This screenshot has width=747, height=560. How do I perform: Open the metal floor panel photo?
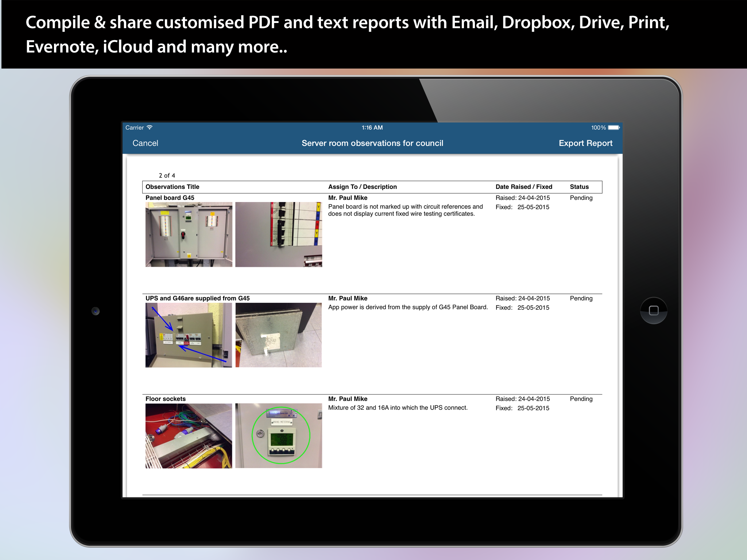[278, 335]
